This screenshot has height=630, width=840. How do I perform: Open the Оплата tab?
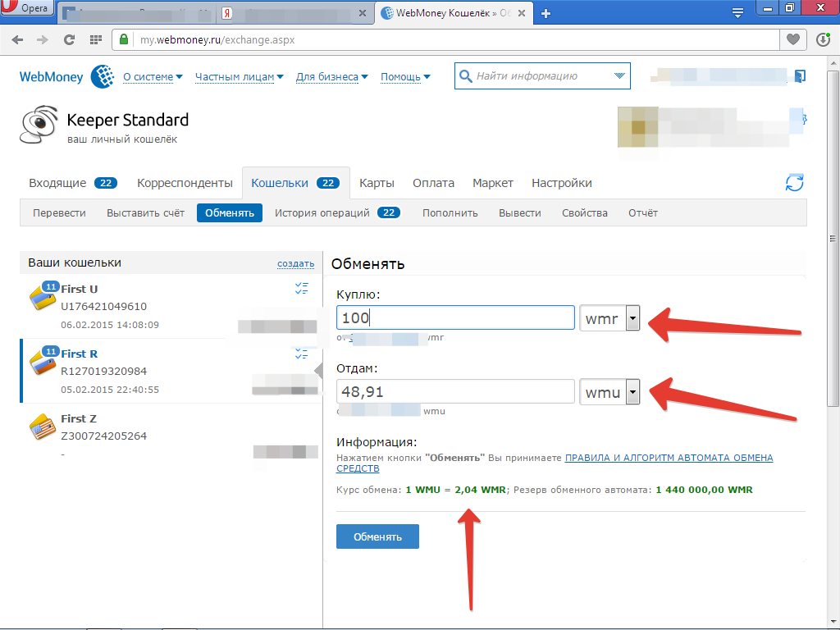pyautogui.click(x=433, y=183)
